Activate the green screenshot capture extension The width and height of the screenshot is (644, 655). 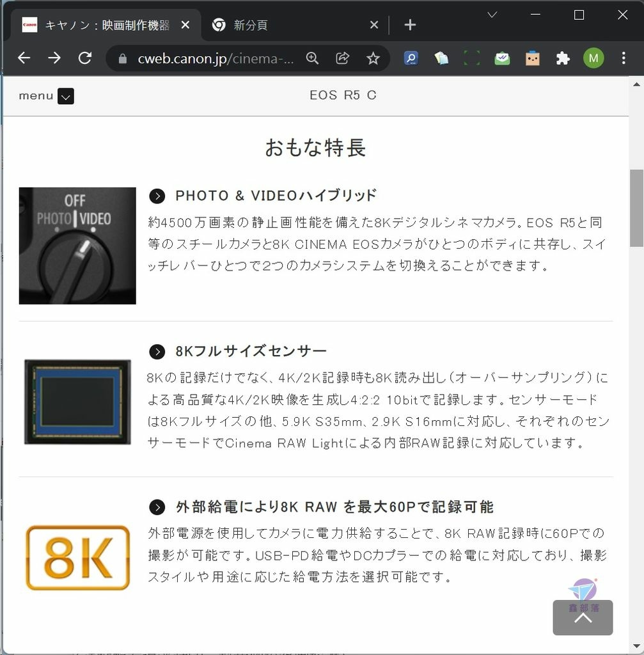pos(472,58)
